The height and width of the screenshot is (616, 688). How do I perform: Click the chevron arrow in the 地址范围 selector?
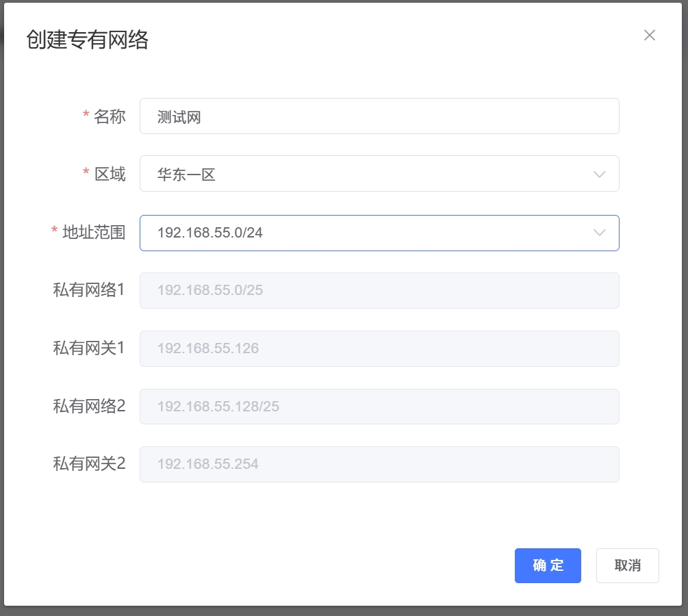click(600, 233)
